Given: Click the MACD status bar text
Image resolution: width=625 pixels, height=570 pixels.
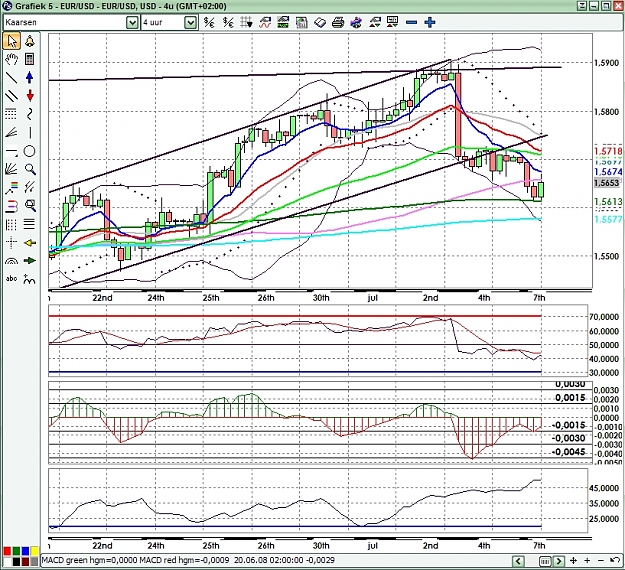Looking at the screenshot, I should click(188, 560).
